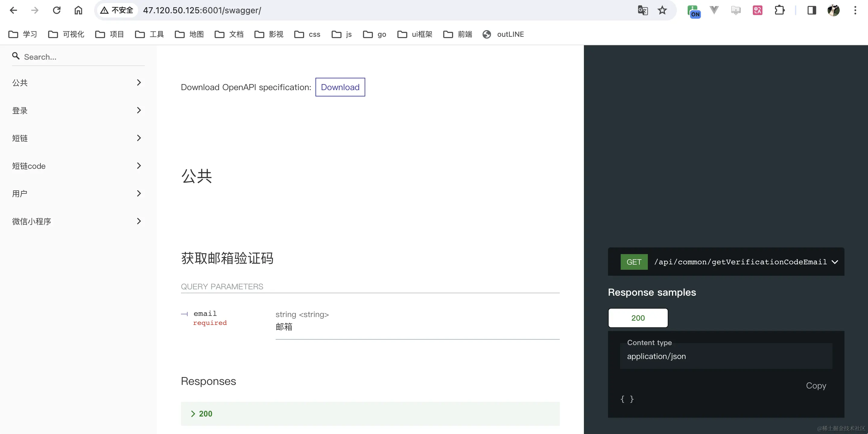The image size is (868, 434).
Task: Open the css bookmark folder
Action: click(307, 34)
